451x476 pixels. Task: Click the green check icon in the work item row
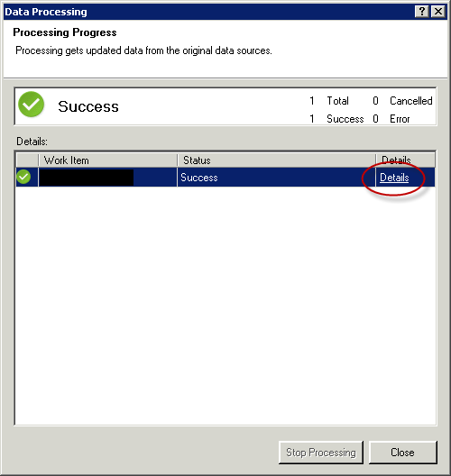point(23,177)
